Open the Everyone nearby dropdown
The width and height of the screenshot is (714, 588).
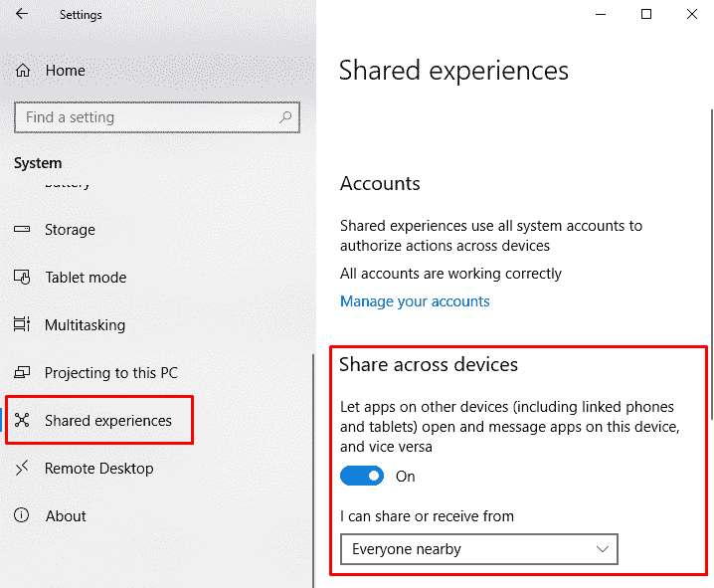click(x=479, y=549)
